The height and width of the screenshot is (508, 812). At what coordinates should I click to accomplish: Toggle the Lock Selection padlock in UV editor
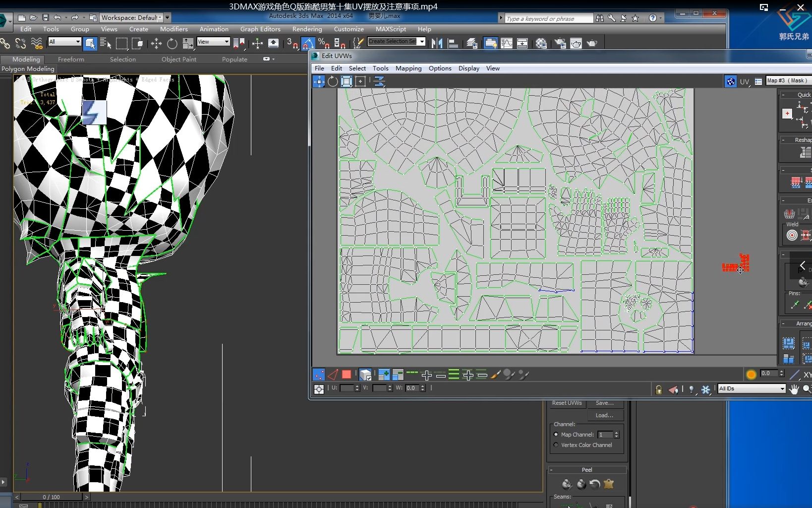click(x=659, y=389)
